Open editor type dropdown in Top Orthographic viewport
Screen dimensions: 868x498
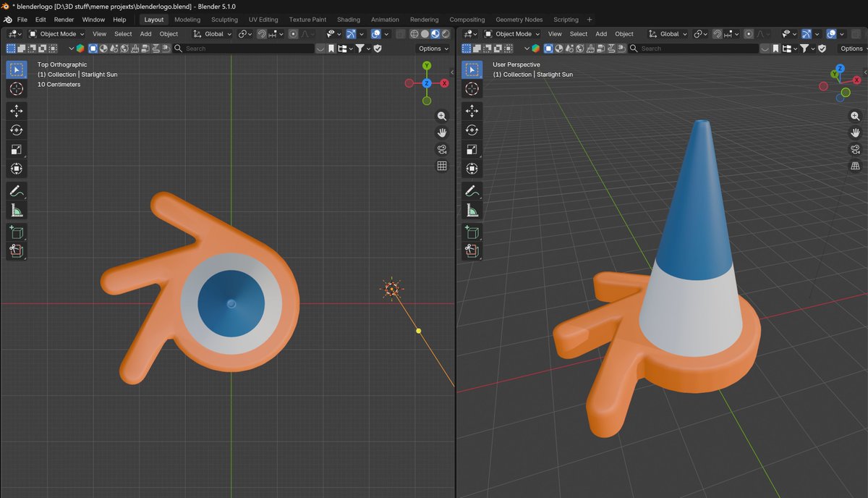[x=14, y=34]
